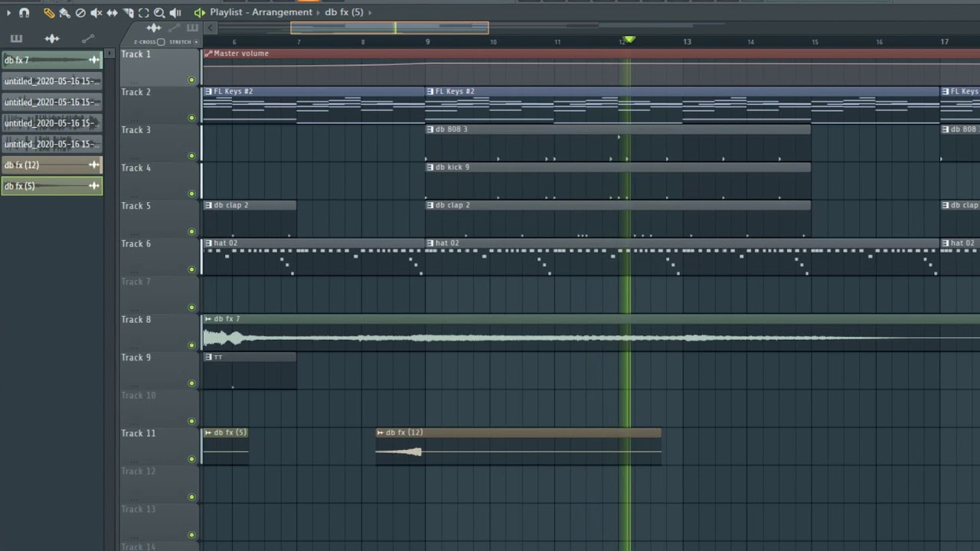980x551 pixels.
Task: Select the Slip tool
Action: click(112, 12)
